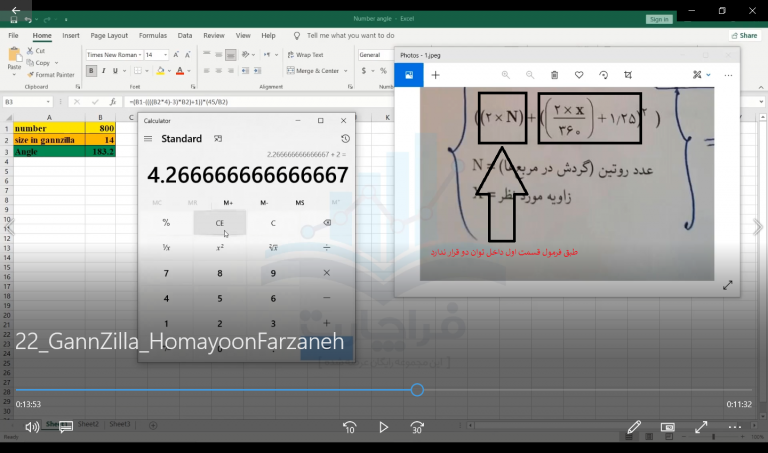Skip back 10 seconds
The height and width of the screenshot is (453, 768).
(349, 427)
